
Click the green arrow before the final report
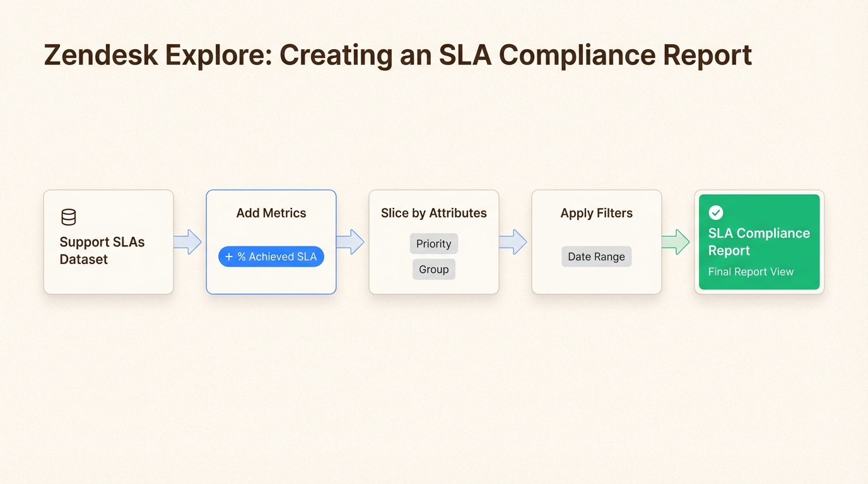[x=676, y=242]
